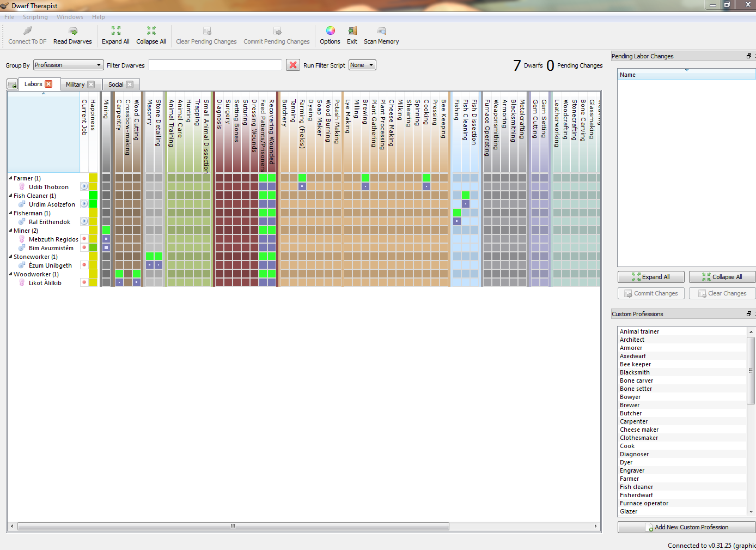Click Likot Ãlilkib's current job icon
This screenshot has height=550, width=756.
click(x=84, y=282)
